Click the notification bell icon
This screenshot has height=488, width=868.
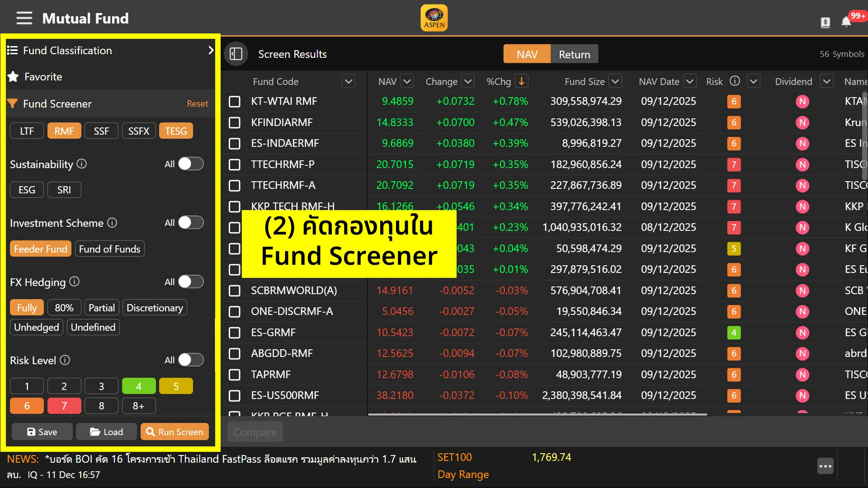[846, 22]
